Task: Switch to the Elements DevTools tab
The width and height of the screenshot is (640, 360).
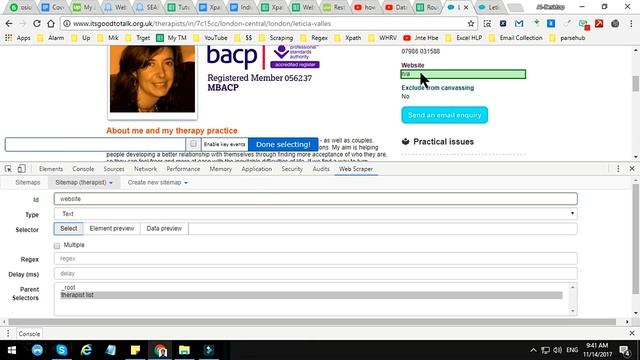Action: pos(51,169)
